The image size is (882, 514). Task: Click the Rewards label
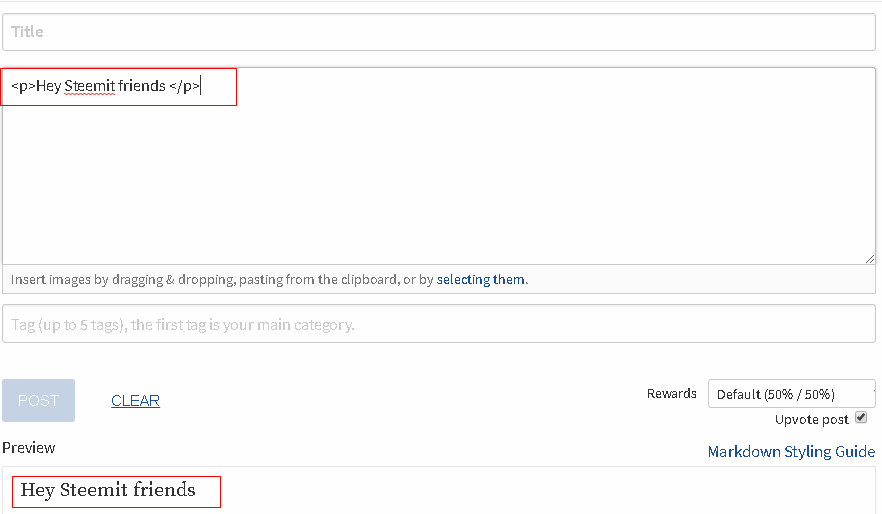672,394
